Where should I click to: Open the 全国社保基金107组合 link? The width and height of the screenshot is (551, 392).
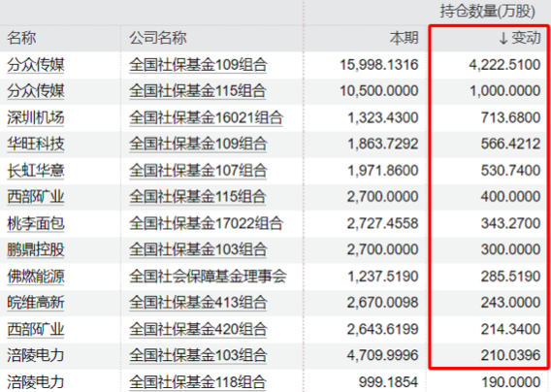[198, 171]
